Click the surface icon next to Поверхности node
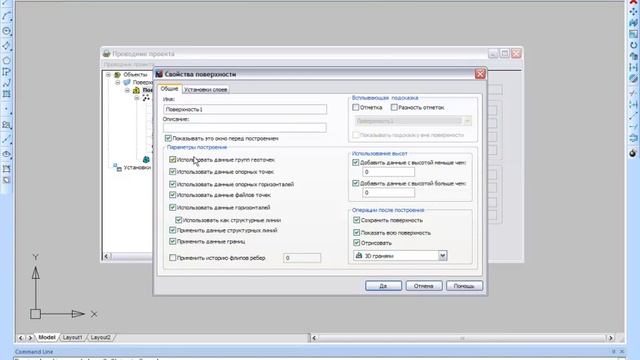This screenshot has width=640, height=360. (127, 82)
